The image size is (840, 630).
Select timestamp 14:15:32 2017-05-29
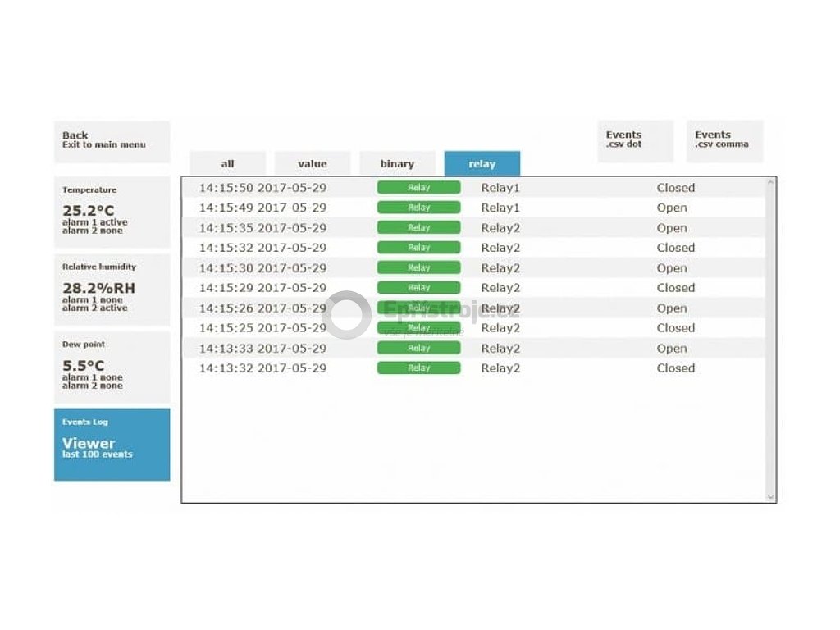tap(262, 248)
